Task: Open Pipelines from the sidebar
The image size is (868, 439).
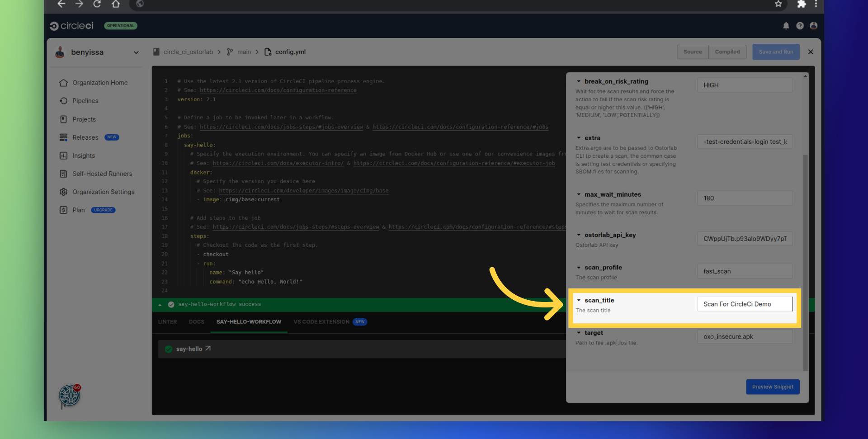Action: (85, 101)
